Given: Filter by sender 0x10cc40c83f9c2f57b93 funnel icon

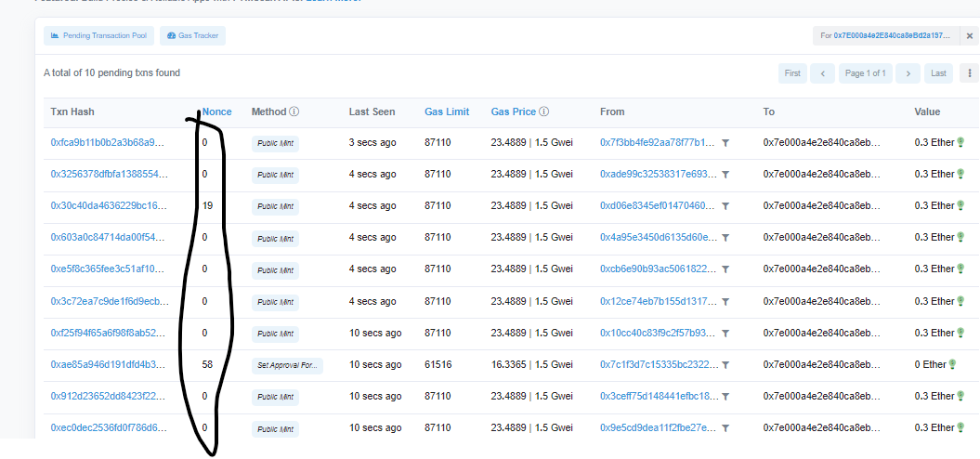Looking at the screenshot, I should [725, 334].
